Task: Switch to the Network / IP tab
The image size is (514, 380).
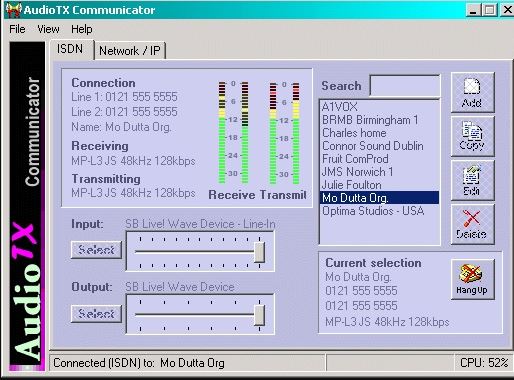Action: click(x=130, y=51)
